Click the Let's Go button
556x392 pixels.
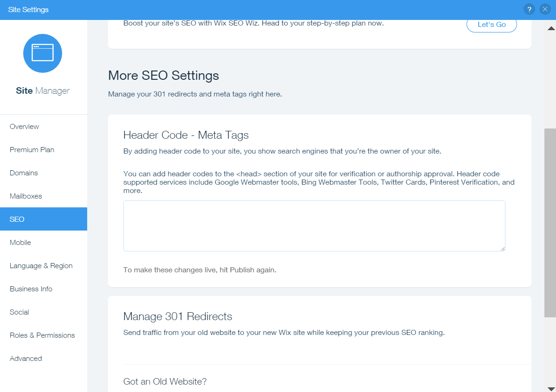click(492, 25)
